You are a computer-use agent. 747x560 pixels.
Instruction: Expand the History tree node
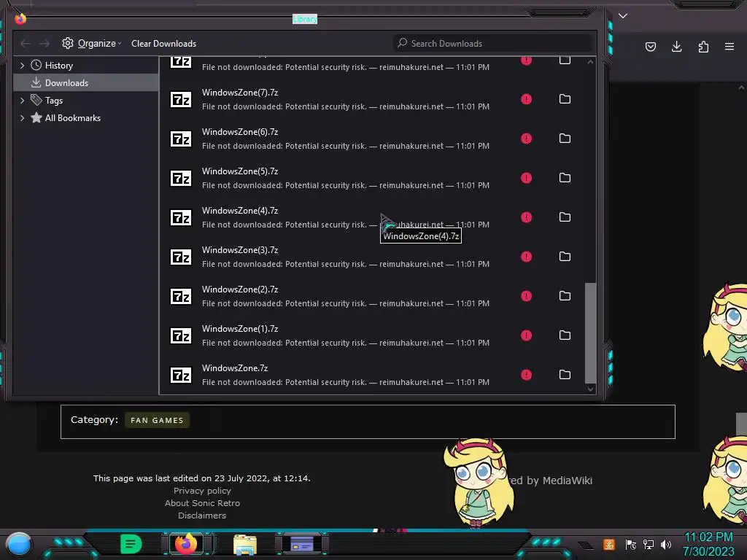22,65
